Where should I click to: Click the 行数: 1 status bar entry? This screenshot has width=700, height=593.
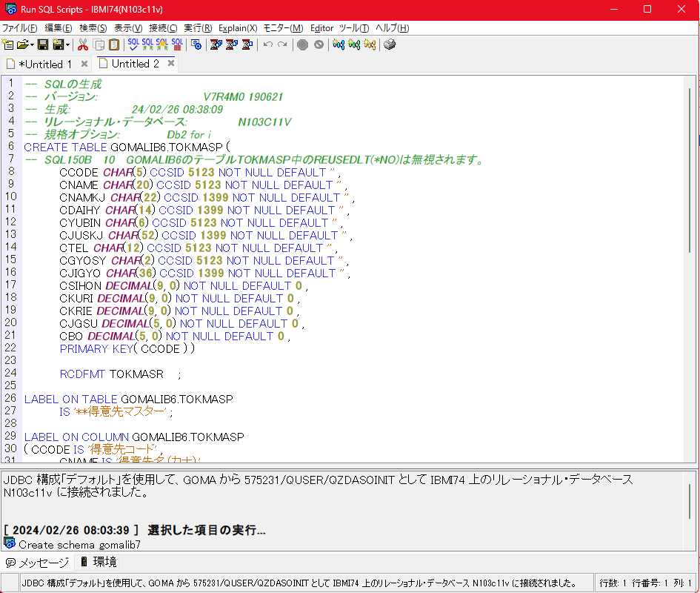click(613, 583)
